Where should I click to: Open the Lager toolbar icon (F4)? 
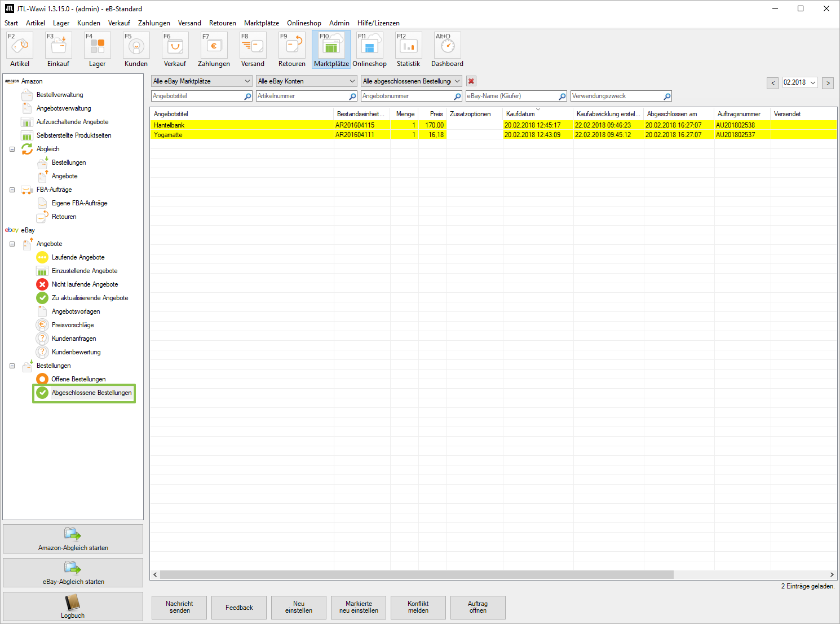pos(98,50)
